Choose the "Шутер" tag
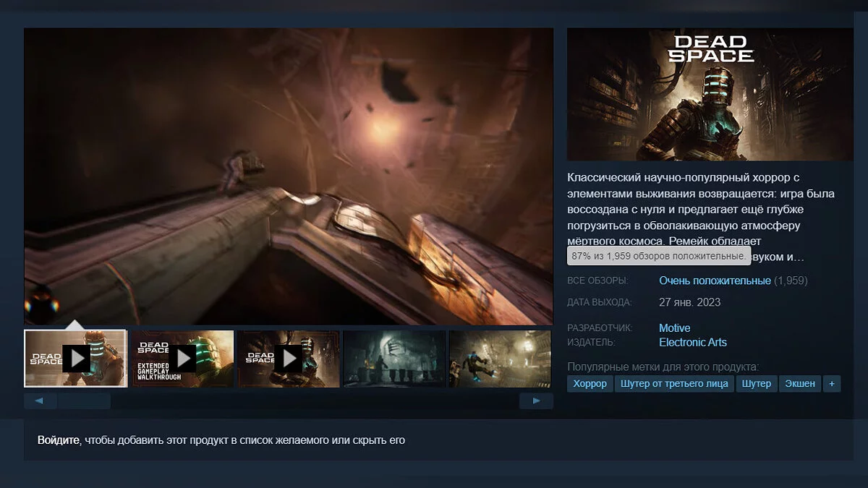Viewport: 868px width, 488px height. pyautogui.click(x=756, y=383)
